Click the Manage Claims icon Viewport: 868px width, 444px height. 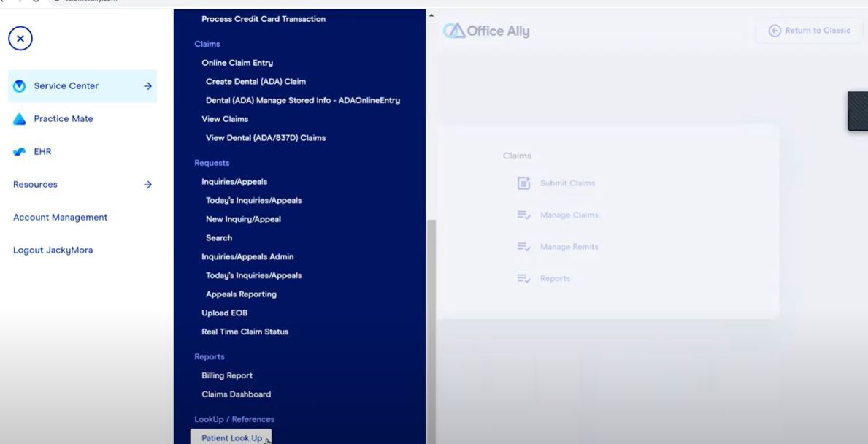coord(523,215)
